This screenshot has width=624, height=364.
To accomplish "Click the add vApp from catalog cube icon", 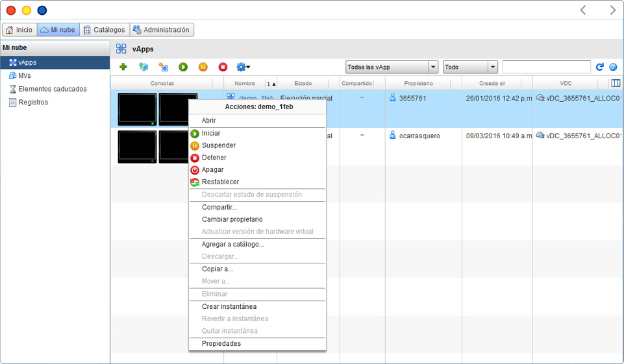I will (144, 67).
